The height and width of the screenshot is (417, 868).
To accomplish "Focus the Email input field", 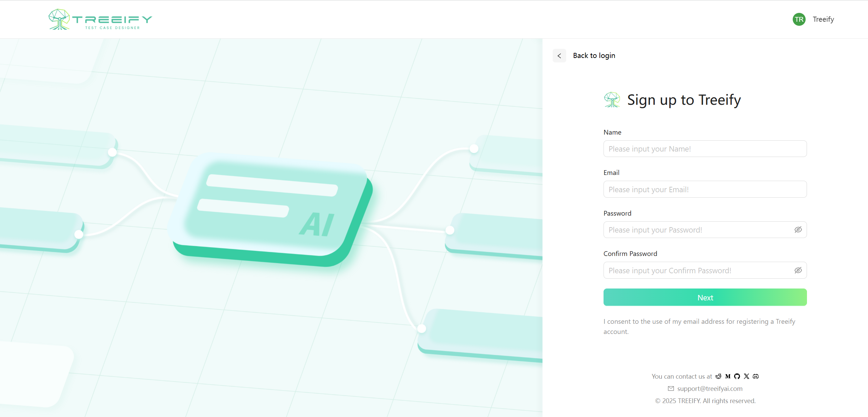I will pos(705,189).
